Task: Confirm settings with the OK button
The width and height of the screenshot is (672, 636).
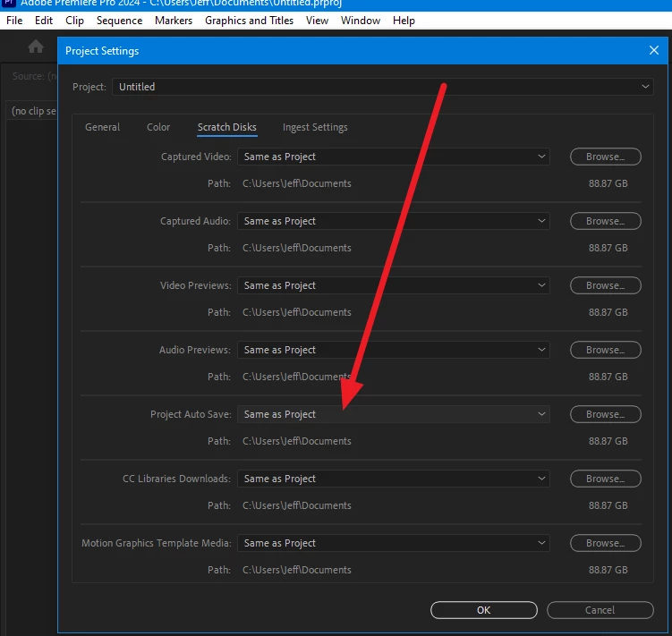Action: (484, 610)
